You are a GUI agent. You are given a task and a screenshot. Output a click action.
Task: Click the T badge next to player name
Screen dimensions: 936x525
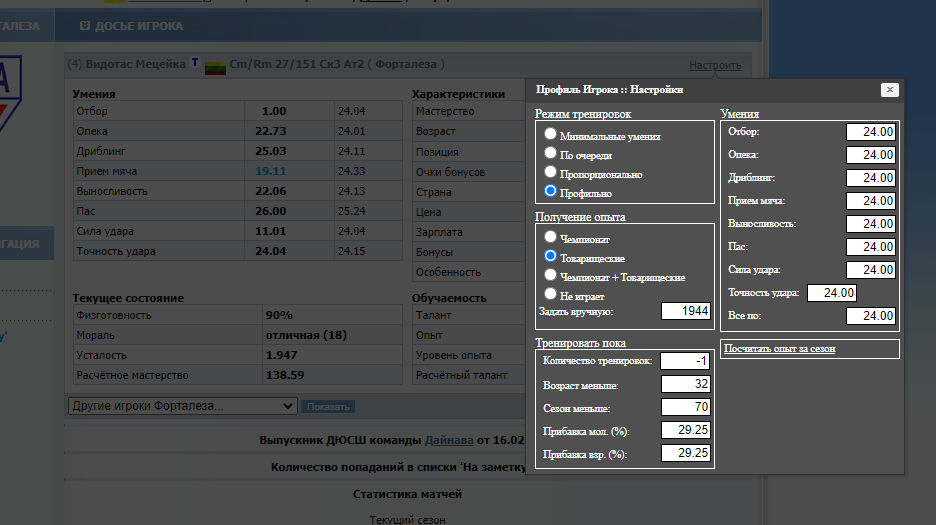point(195,62)
